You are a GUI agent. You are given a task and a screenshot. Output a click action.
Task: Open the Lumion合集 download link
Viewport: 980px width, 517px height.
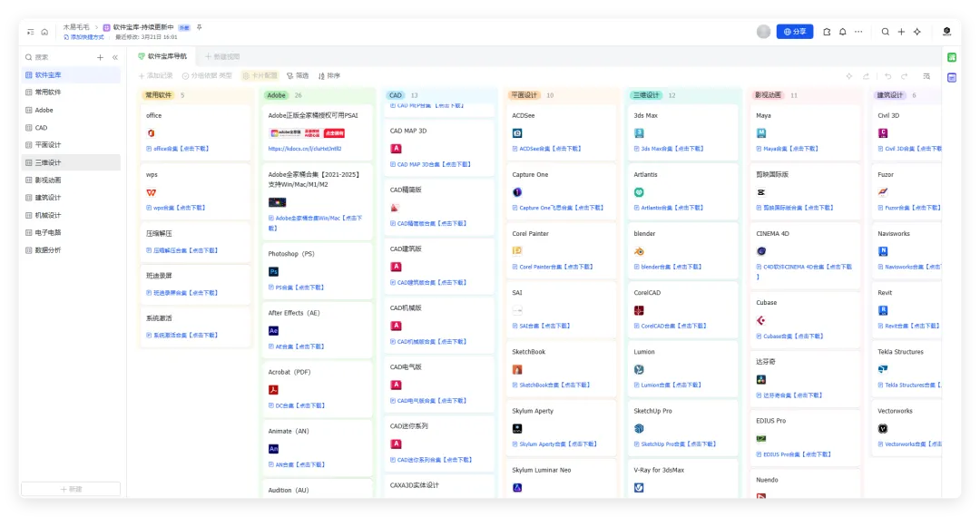coord(668,385)
